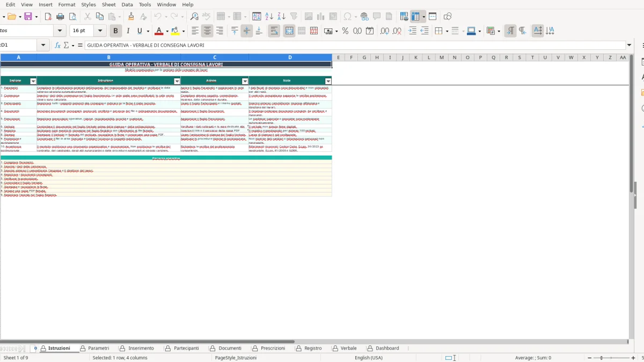Click the Decrease Indent icon
The height and width of the screenshot is (362, 644).
point(425,31)
